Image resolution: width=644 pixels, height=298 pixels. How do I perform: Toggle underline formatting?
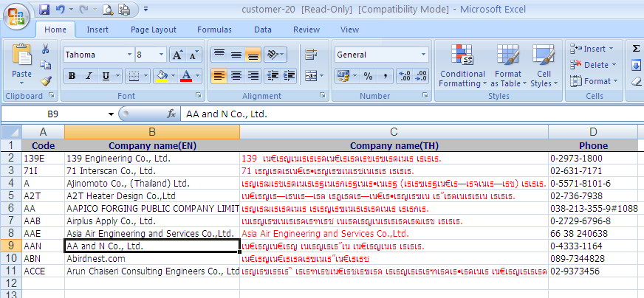click(106, 76)
